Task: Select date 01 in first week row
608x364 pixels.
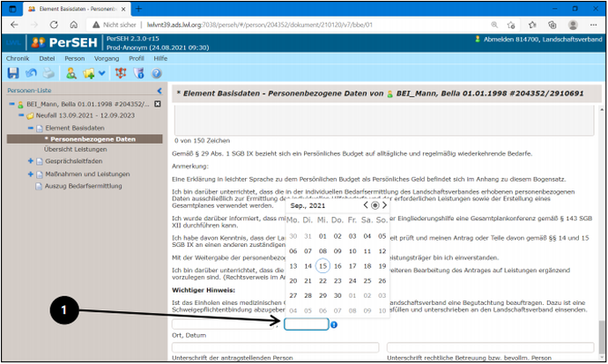Action: click(x=323, y=236)
